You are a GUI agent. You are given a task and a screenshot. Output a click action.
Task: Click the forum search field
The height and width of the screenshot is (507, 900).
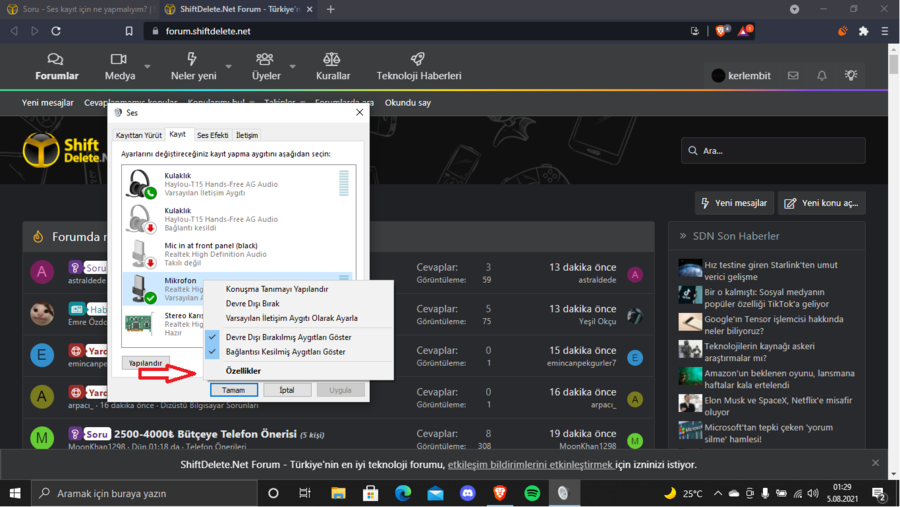tap(773, 151)
